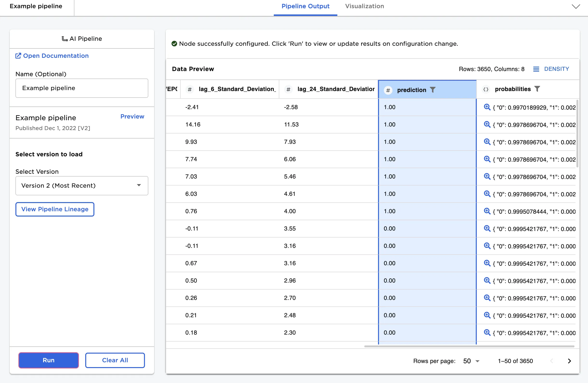Go to next page of results

click(569, 361)
